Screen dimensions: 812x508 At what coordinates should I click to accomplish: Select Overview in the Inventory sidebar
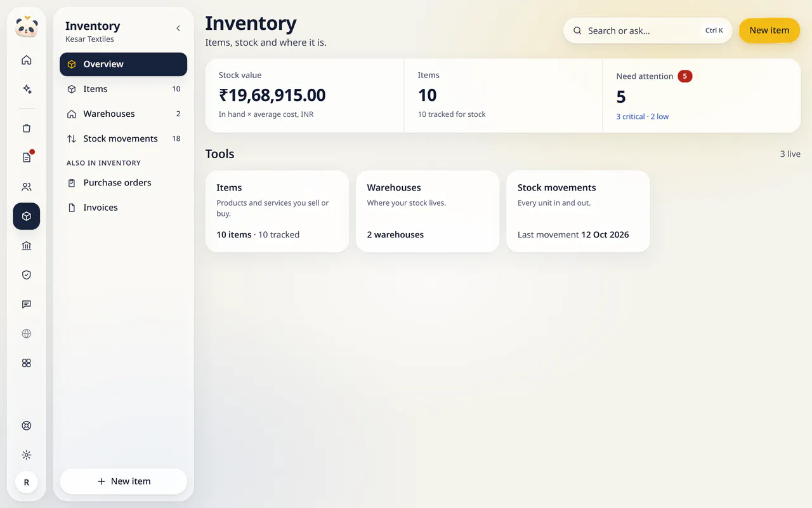pyautogui.click(x=123, y=64)
